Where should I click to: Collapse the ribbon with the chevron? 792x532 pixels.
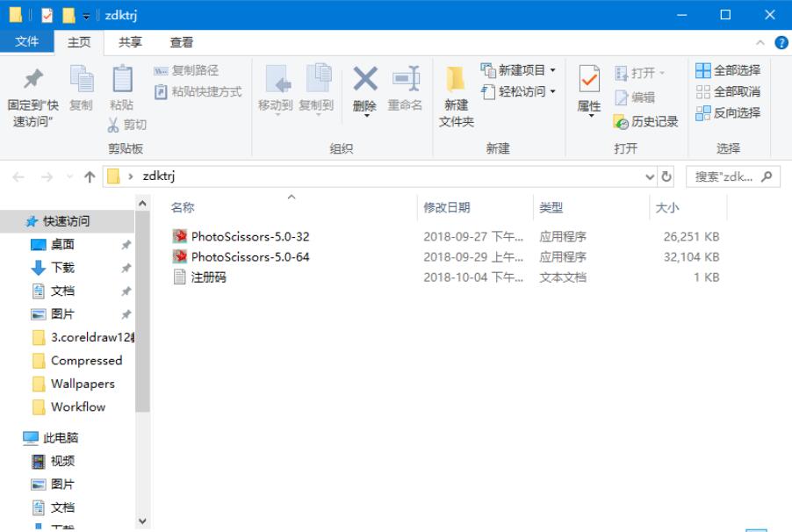pos(760,43)
